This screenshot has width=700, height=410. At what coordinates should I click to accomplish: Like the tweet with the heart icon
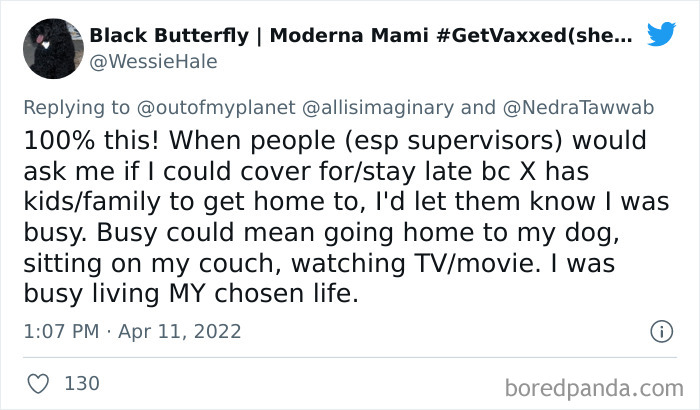click(38, 383)
